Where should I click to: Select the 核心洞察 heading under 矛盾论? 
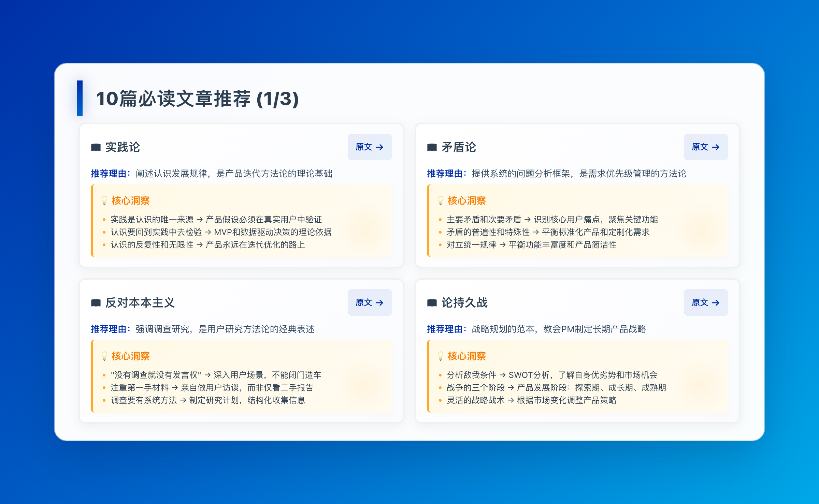point(466,201)
